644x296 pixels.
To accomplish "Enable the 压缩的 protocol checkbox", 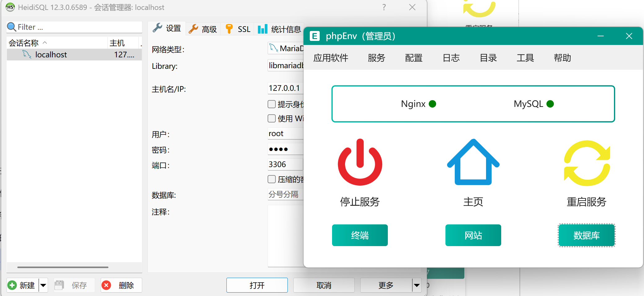I will [x=272, y=179].
